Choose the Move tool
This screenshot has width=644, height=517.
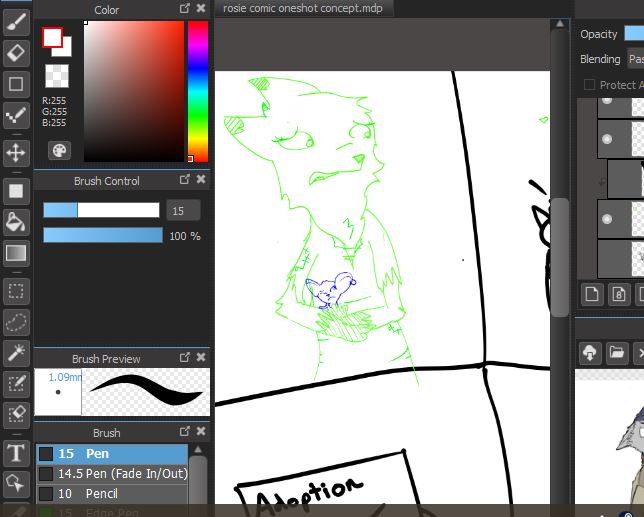point(16,152)
